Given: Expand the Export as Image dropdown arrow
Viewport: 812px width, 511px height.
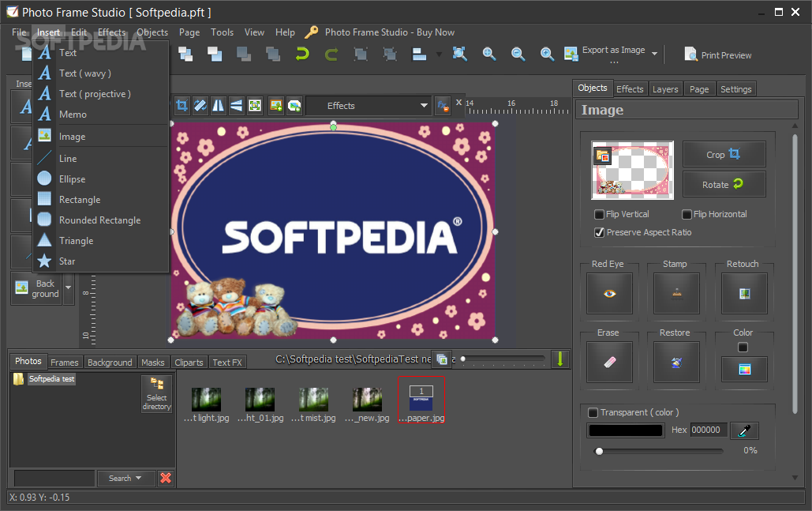Looking at the screenshot, I should tap(655, 54).
